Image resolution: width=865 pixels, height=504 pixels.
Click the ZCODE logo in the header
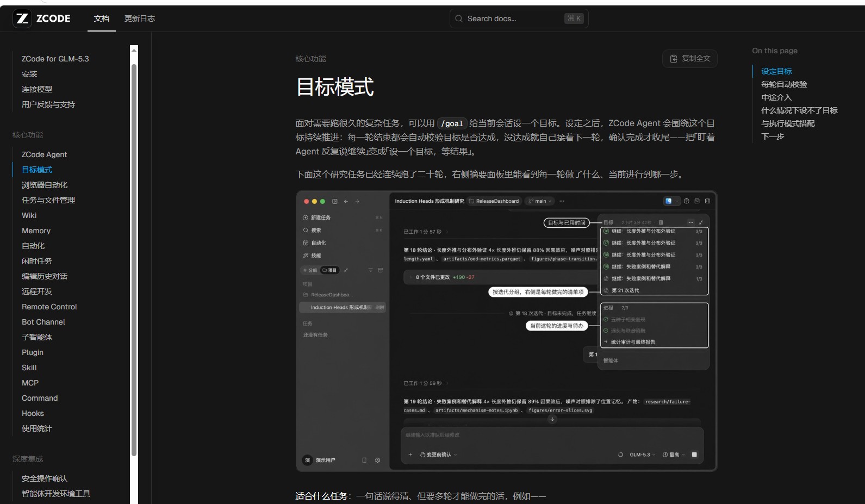point(42,18)
